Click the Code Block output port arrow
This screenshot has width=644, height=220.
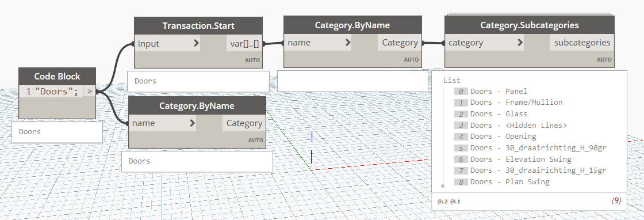(89, 92)
